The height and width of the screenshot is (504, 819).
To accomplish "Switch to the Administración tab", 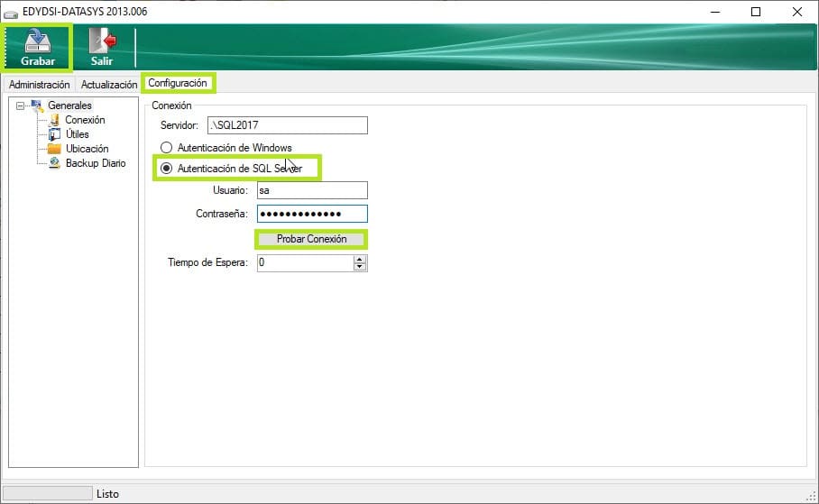I will click(39, 84).
